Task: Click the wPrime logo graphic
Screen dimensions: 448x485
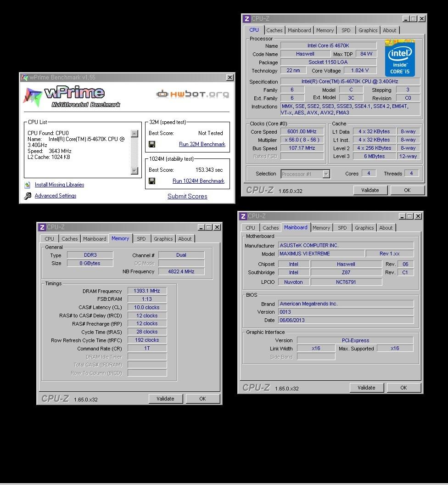Action: click(x=72, y=96)
